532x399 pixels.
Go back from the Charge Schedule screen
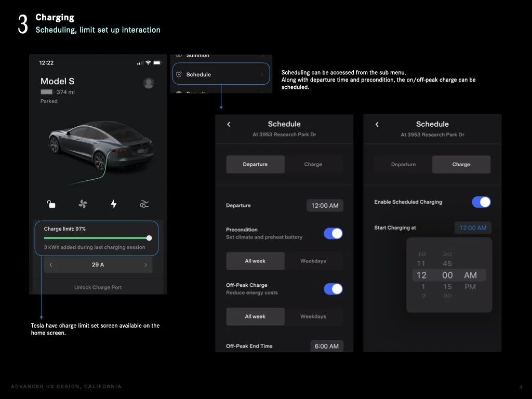coord(377,124)
